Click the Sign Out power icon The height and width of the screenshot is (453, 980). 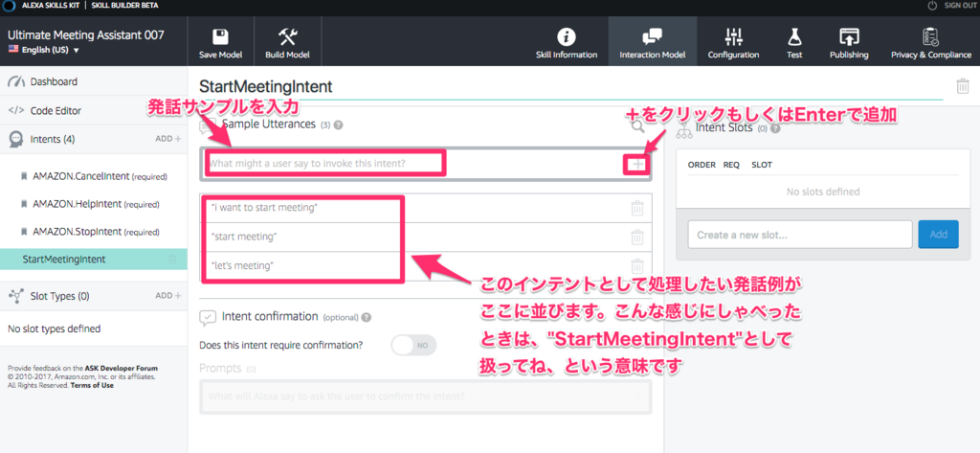click(932, 5)
